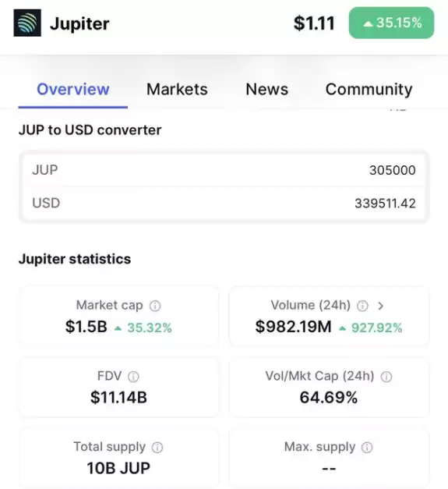448x489 pixels.
Task: Click the $1.11 price display
Action: pos(314,23)
